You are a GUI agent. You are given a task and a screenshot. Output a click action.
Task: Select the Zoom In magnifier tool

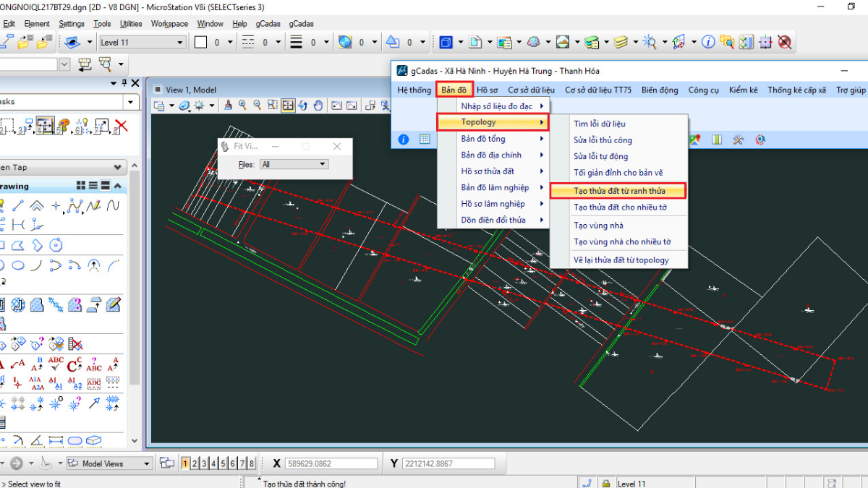point(242,106)
